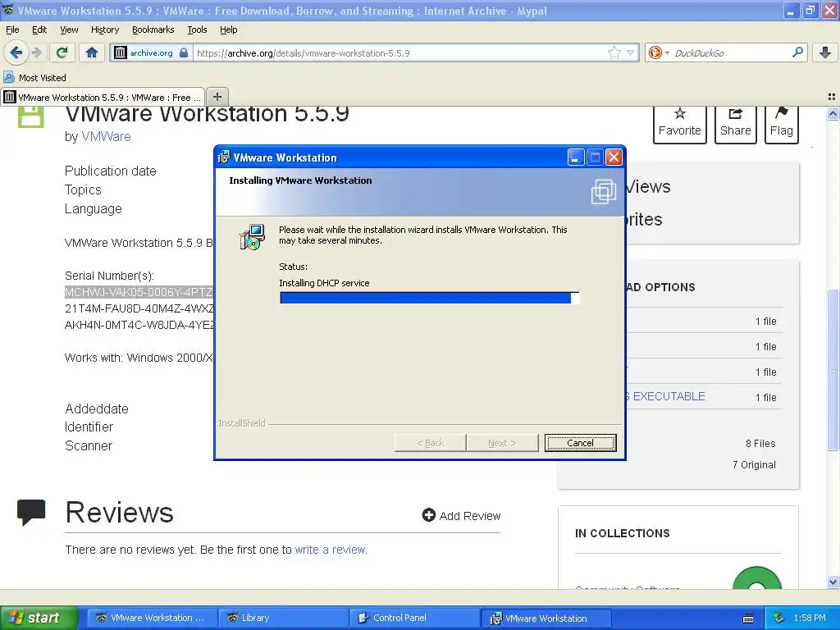This screenshot has width=840, height=630.
Task: Click the scrollbar down arrow
Action: [832, 582]
